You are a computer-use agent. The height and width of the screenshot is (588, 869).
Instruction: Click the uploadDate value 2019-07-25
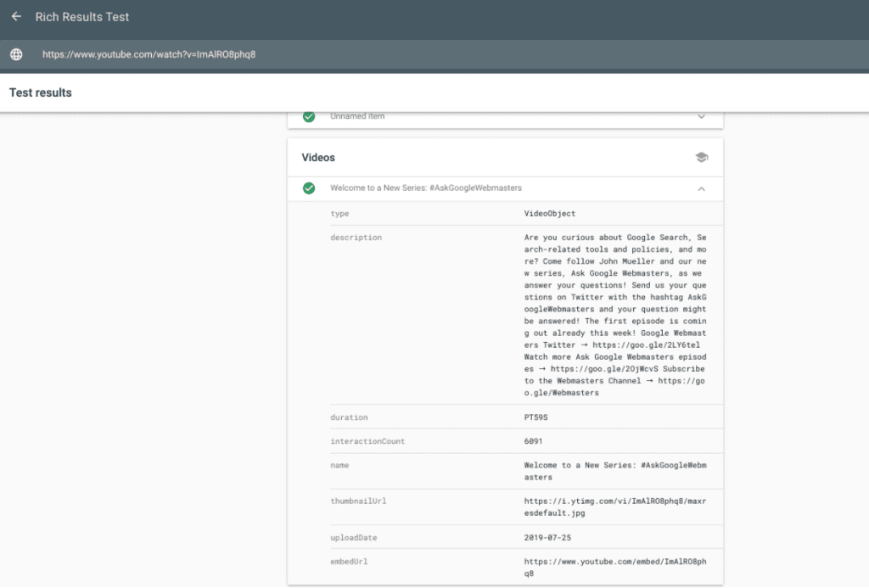[x=549, y=538]
